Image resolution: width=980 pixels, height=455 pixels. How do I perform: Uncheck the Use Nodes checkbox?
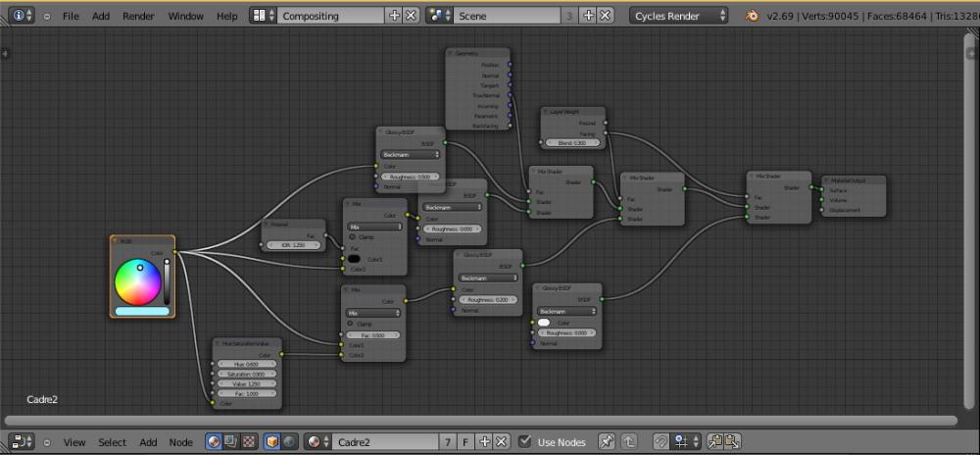coord(525,442)
